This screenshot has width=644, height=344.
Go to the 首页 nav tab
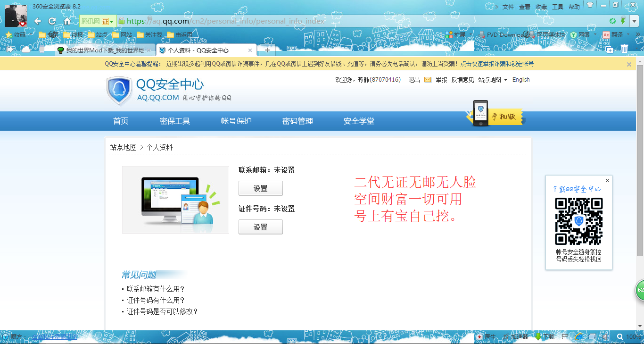pos(121,121)
